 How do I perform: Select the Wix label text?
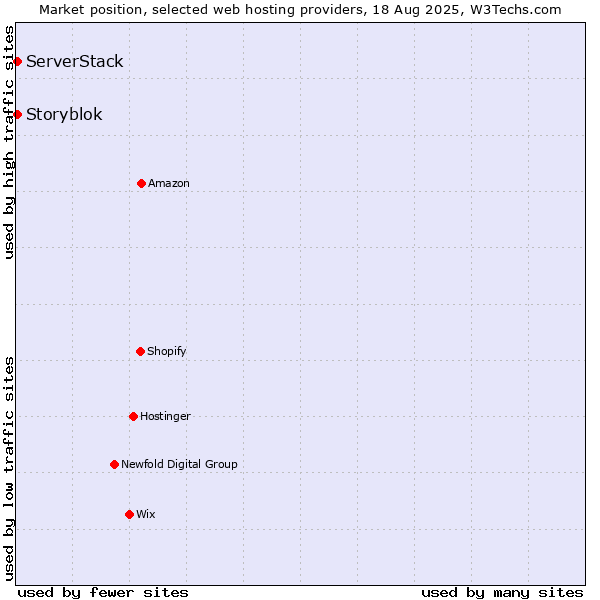(x=146, y=514)
